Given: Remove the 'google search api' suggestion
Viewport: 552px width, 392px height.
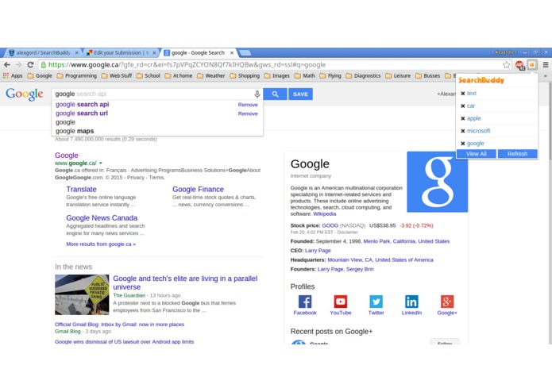Looking at the screenshot, I should (x=248, y=105).
